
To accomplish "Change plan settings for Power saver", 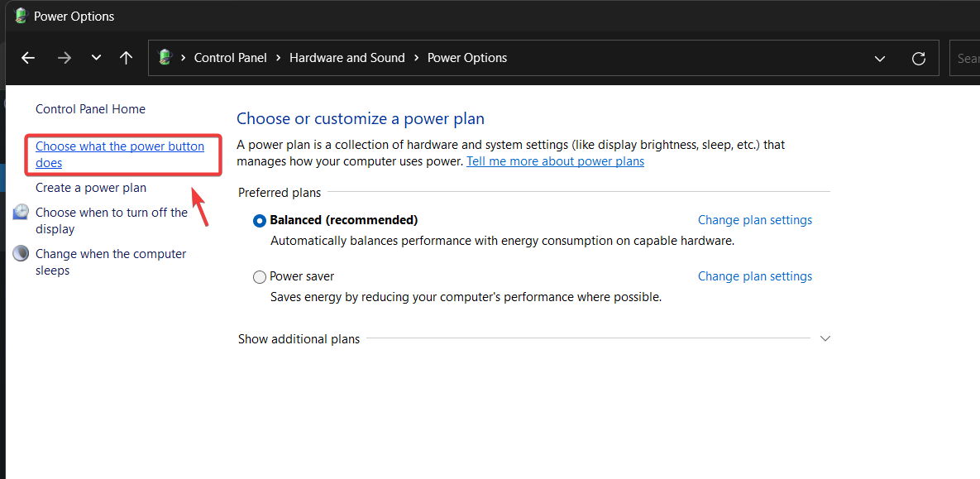I will pyautogui.click(x=754, y=276).
